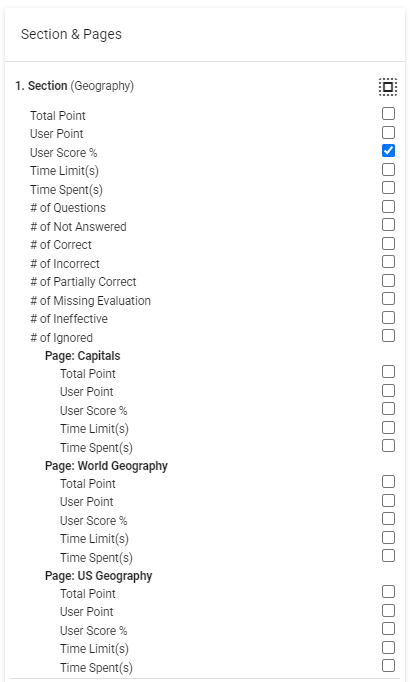Check Total Point under Page: US Geography
410x682 pixels.
[388, 592]
